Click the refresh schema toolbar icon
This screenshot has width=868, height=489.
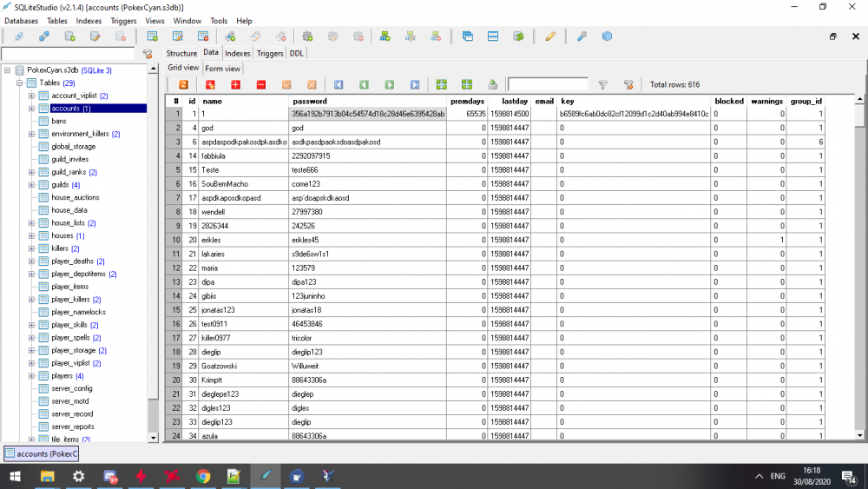pyautogui.click(x=519, y=36)
